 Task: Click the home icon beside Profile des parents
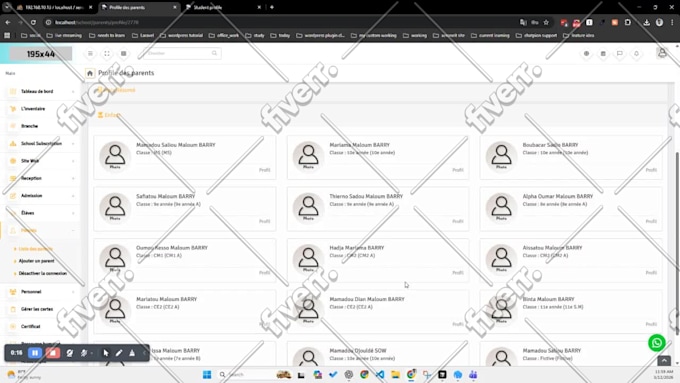pos(90,73)
